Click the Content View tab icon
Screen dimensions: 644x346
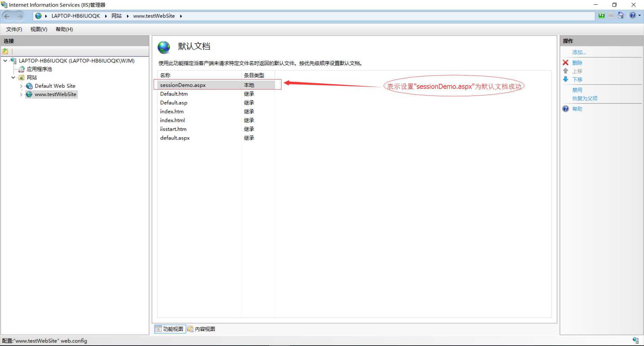tap(191, 329)
